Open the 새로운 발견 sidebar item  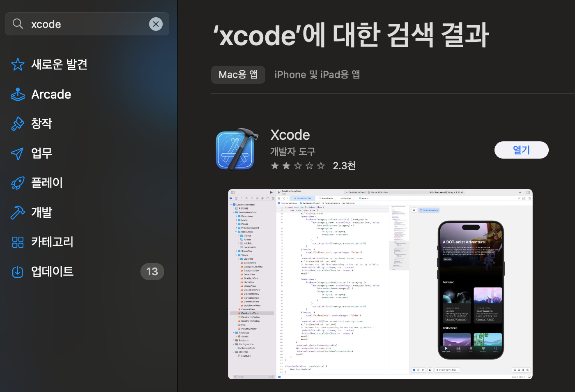87,65
